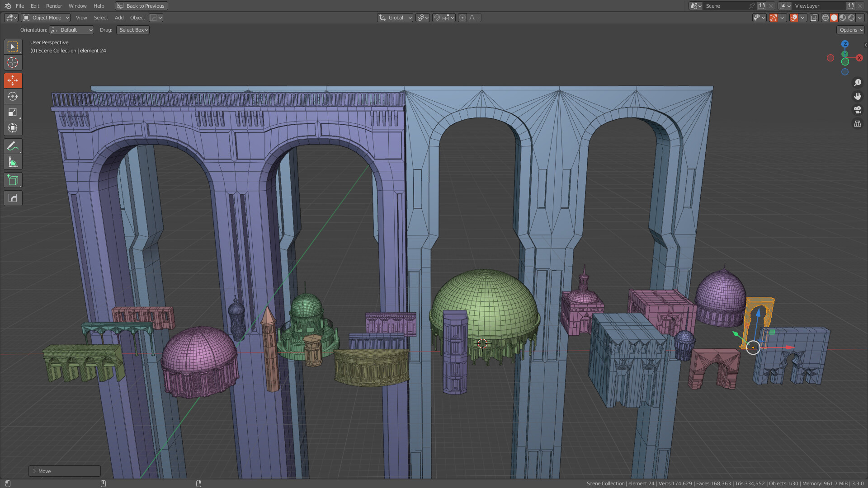Choose the Scale tool
The image size is (868, 488).
13,112
